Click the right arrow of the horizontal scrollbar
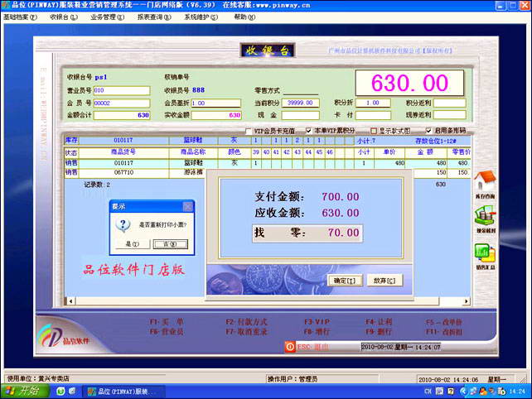532x399 pixels. tap(467, 301)
